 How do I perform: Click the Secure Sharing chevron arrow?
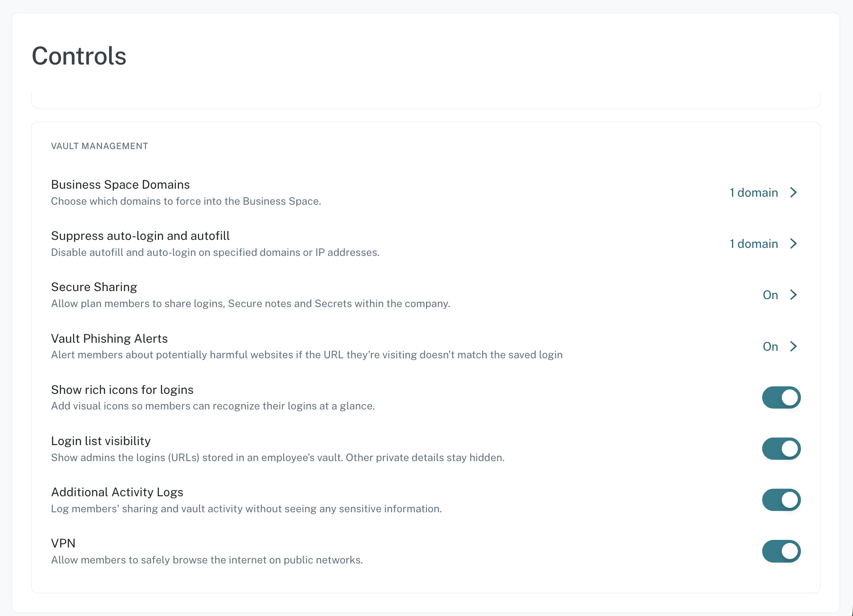793,295
